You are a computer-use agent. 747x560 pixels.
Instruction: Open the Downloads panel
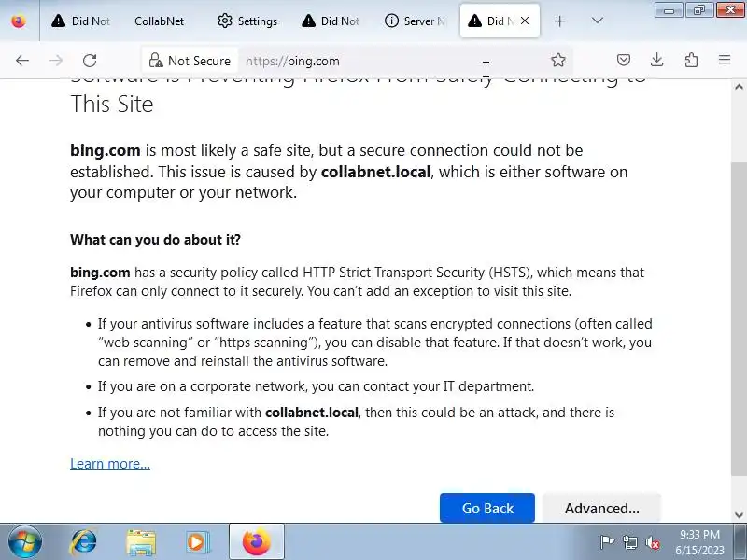point(657,61)
